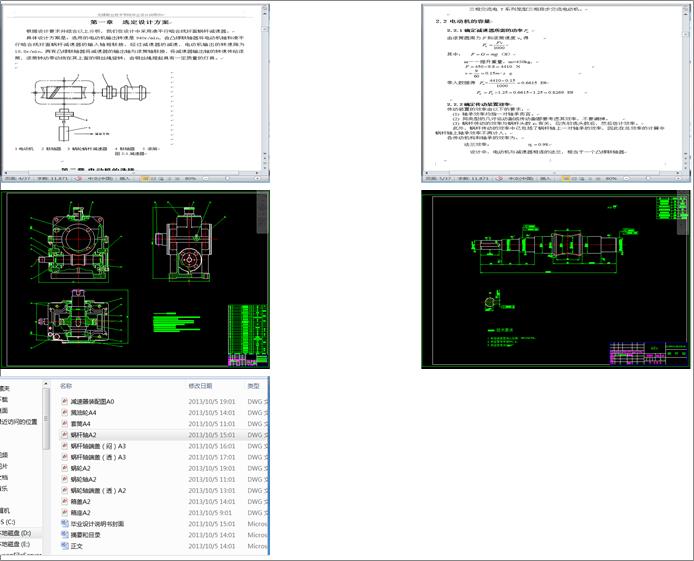Open the 正文 Word document
This screenshot has height=561, width=694.
click(x=76, y=546)
